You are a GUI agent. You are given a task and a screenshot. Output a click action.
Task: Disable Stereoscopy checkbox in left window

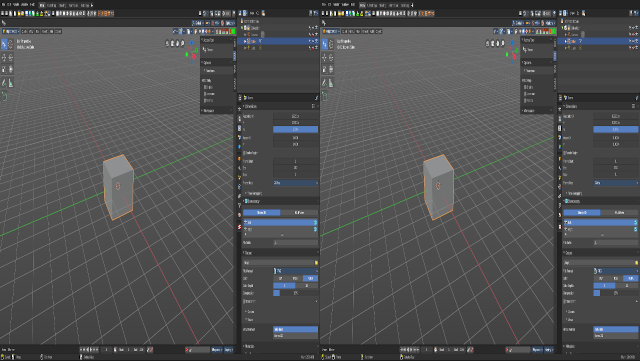(x=247, y=201)
